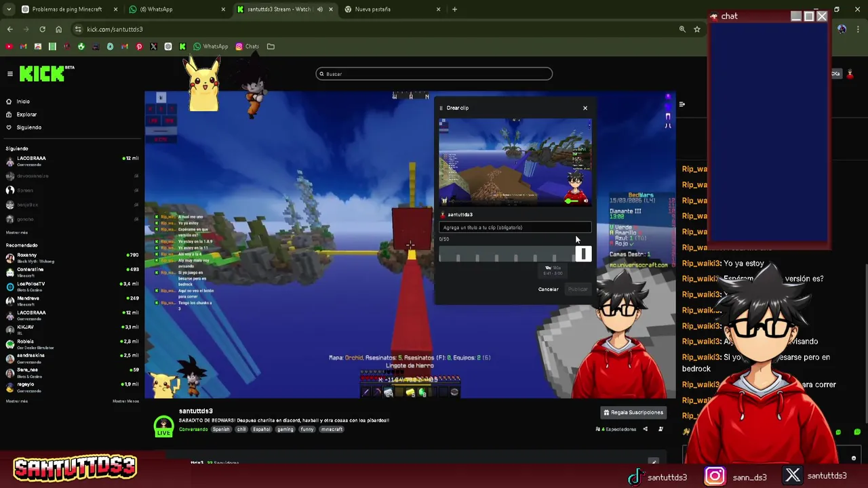This screenshot has height=488, width=868.
Task: Open X bookmark icon
Action: pyautogui.click(x=153, y=47)
